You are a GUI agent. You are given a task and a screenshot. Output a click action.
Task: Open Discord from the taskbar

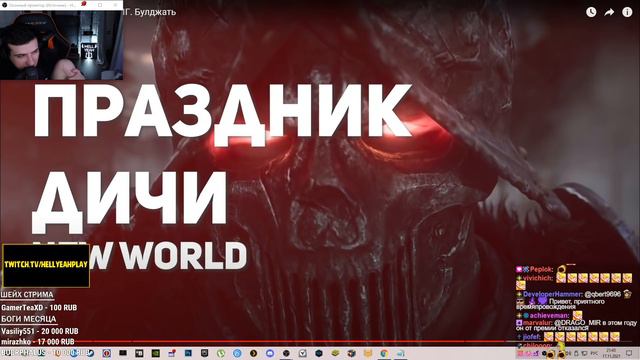[270, 353]
